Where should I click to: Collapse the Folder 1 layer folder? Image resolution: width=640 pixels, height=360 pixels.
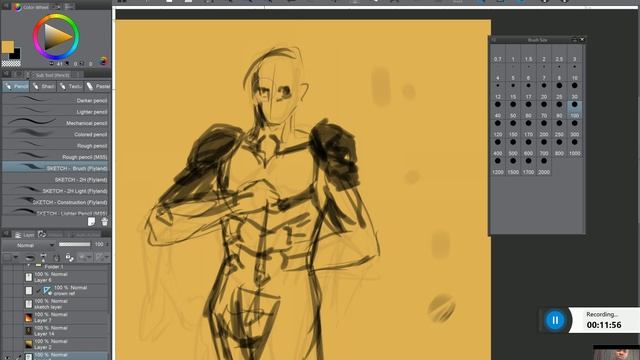[29, 266]
